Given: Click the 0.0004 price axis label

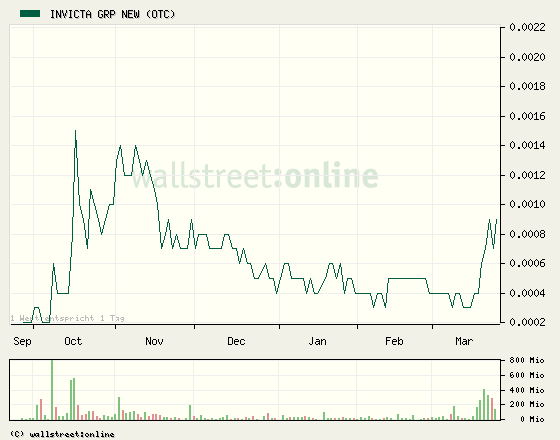Looking at the screenshot, I should pos(528,293).
